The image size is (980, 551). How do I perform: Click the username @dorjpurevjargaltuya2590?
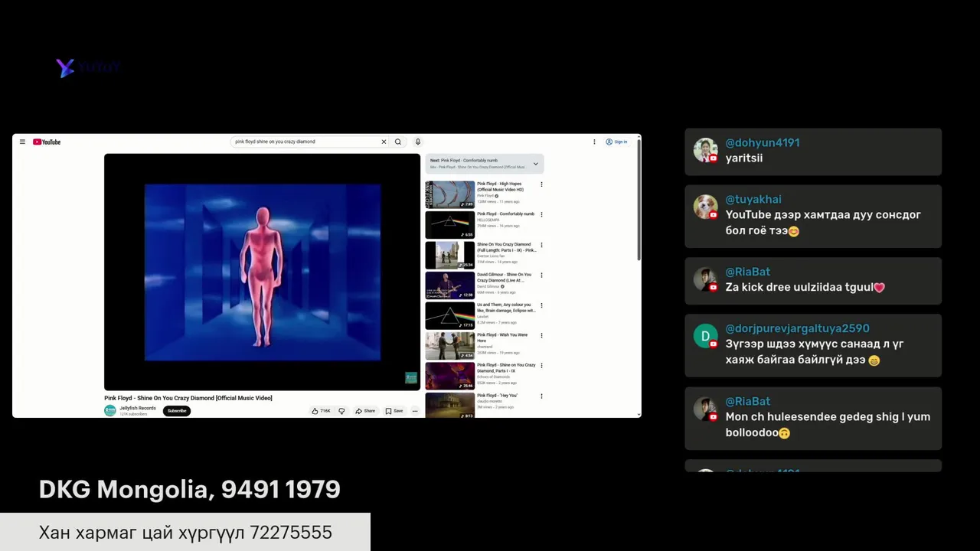[x=797, y=328]
